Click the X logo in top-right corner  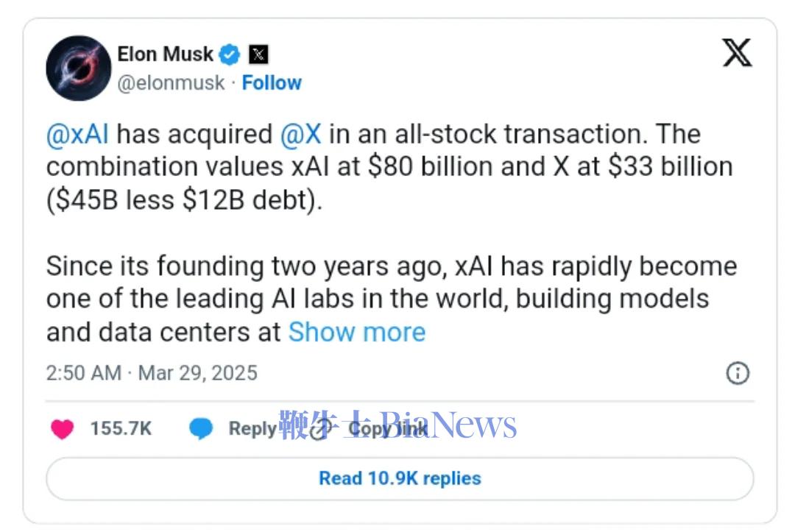tap(737, 53)
